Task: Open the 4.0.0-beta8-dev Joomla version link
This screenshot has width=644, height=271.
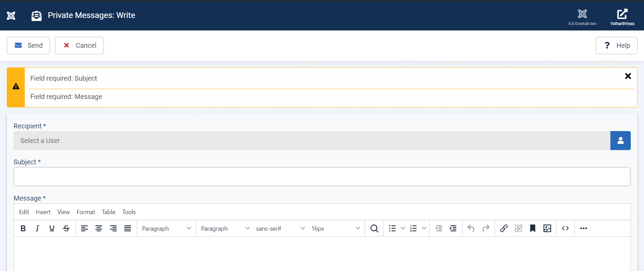Action: [582, 17]
